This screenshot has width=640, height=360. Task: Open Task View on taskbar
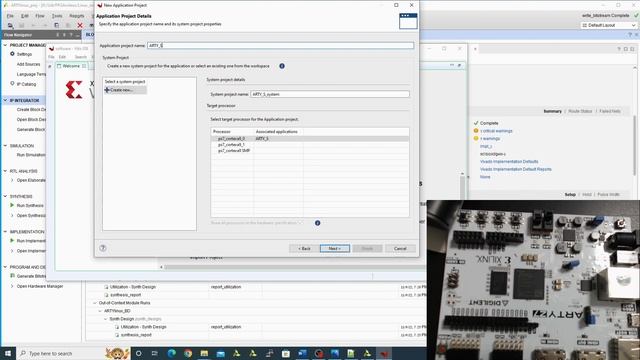tap(155, 353)
